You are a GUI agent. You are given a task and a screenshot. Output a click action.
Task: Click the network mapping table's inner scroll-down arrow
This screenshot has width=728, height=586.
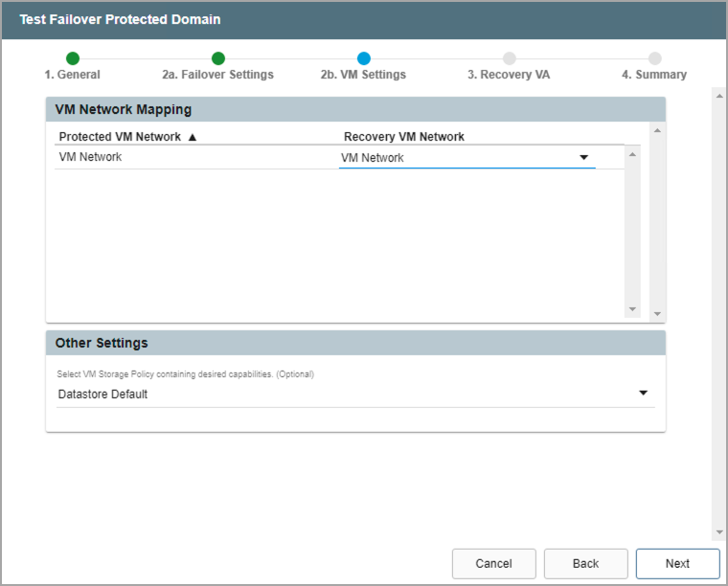(632, 309)
